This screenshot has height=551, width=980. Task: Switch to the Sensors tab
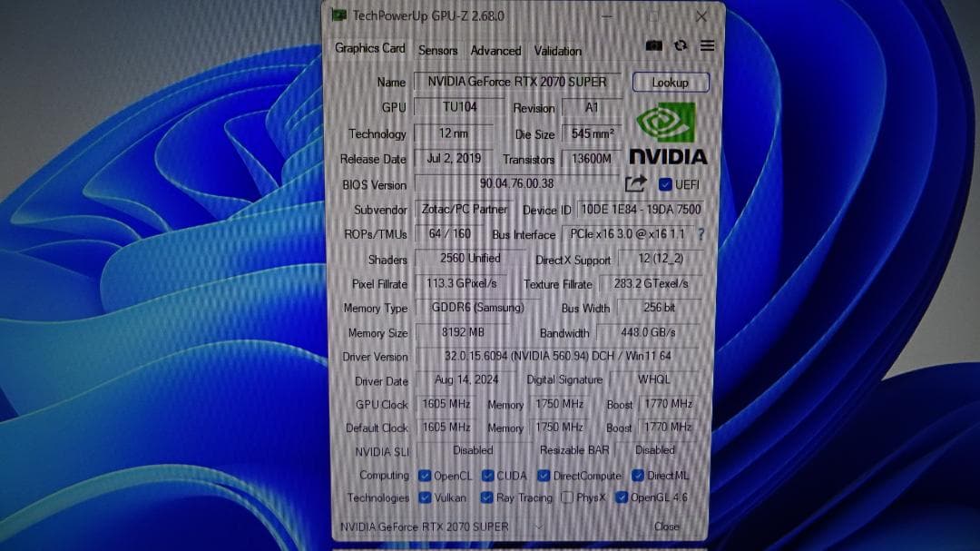[x=437, y=51]
